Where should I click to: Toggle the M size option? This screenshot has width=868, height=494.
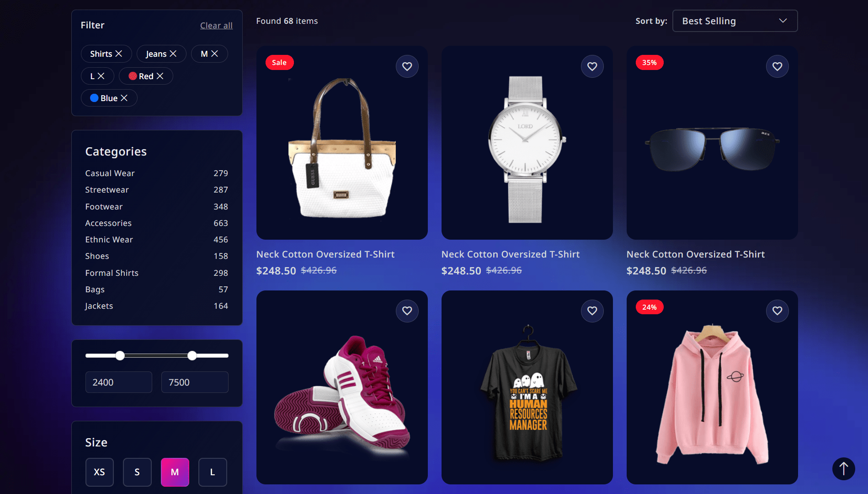[x=175, y=472]
